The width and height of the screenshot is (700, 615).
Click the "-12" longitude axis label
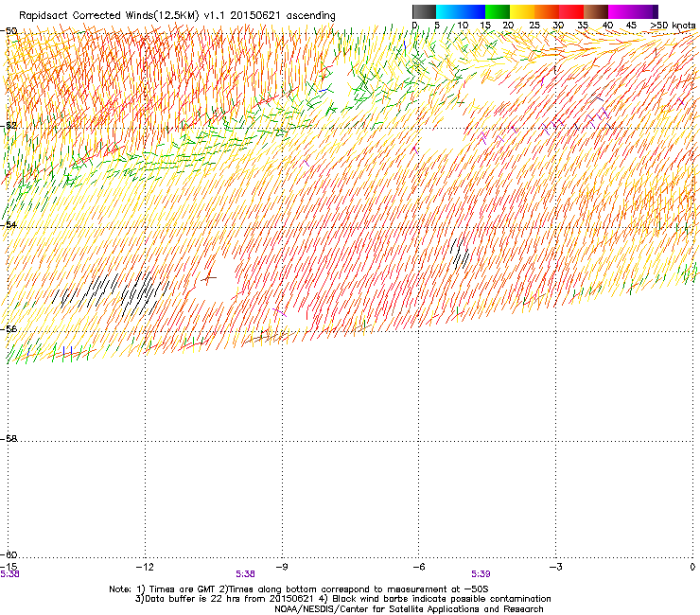(145, 567)
